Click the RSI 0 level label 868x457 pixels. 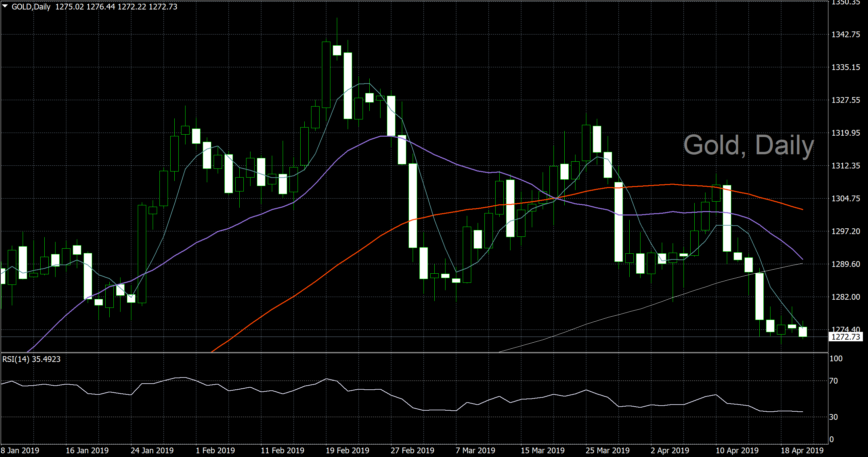pyautogui.click(x=831, y=439)
